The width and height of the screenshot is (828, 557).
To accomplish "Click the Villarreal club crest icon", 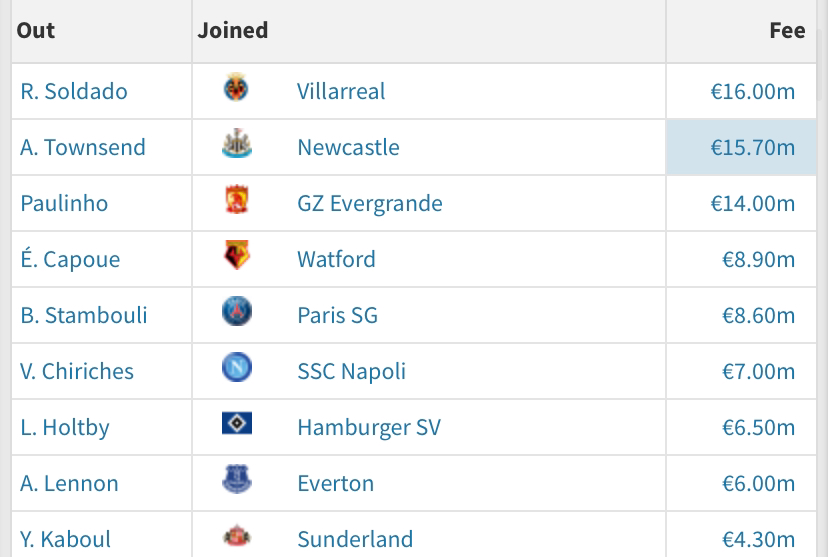I will pos(236,88).
